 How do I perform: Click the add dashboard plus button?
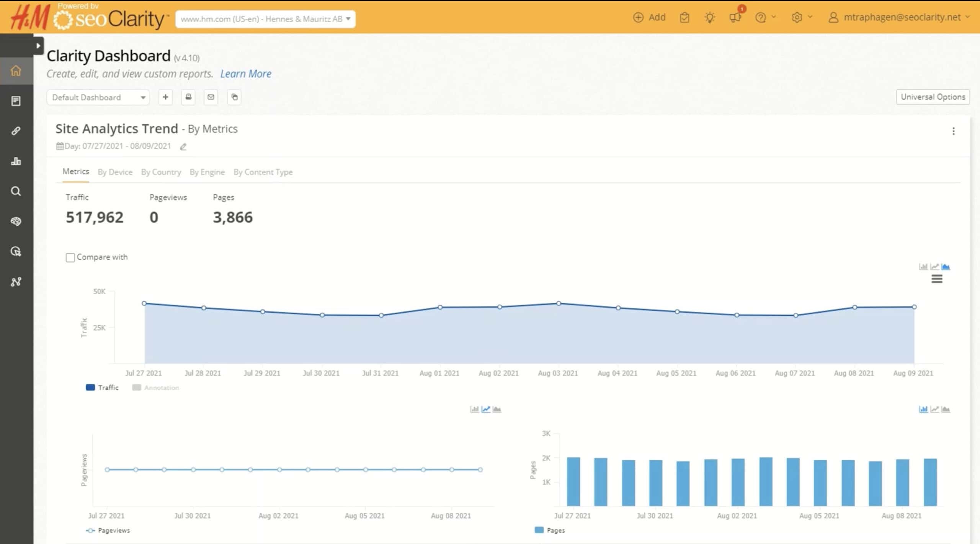point(165,97)
